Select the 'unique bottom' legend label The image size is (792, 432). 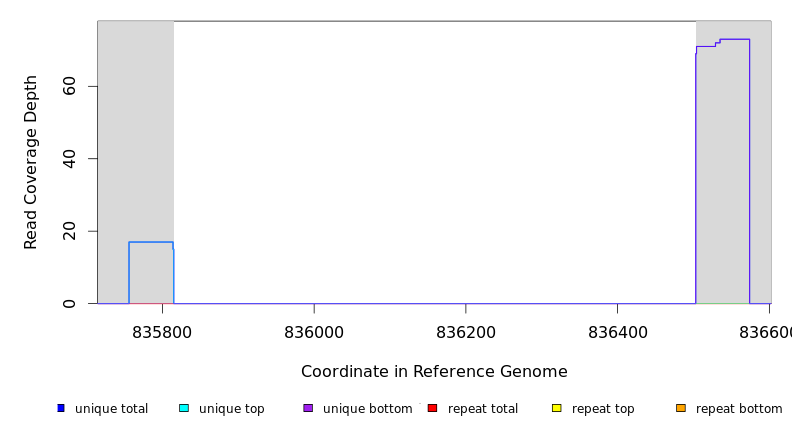click(x=367, y=409)
